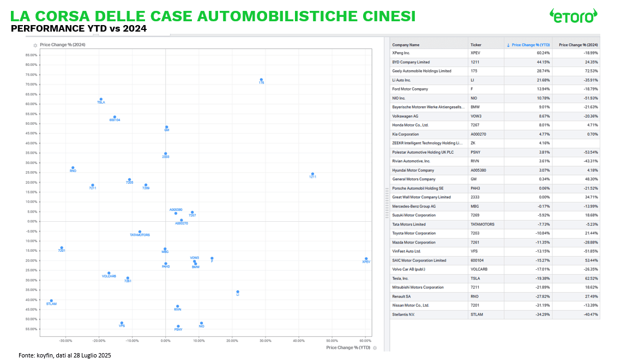Select 'Nissan Motor Co., Ltd.' row
The image size is (627, 364).
(x=495, y=305)
